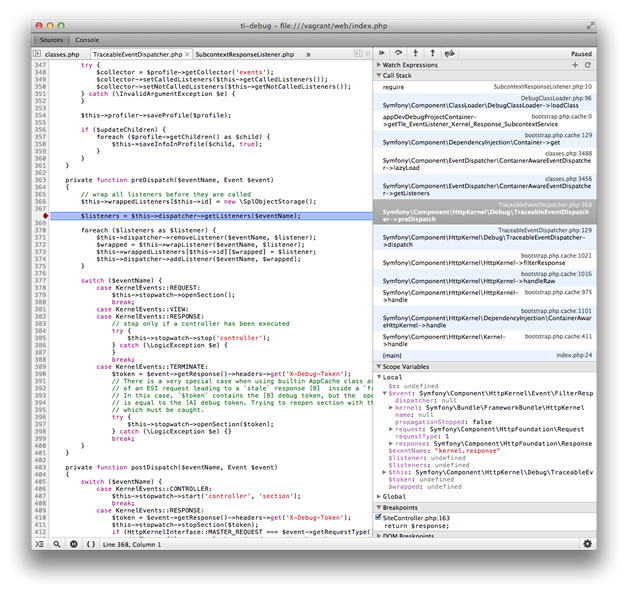Click the pretty print braces icon
This screenshot has width=628, height=593.
point(90,543)
